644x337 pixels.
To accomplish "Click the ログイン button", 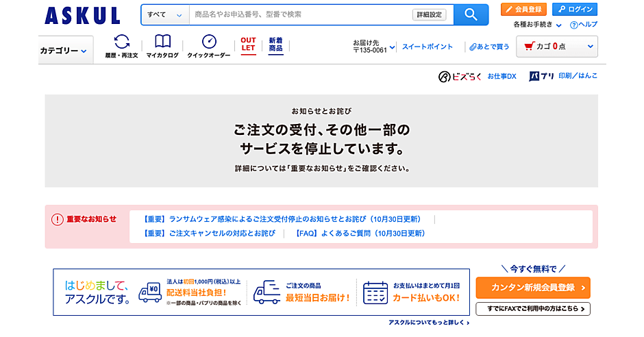I will tap(575, 9).
